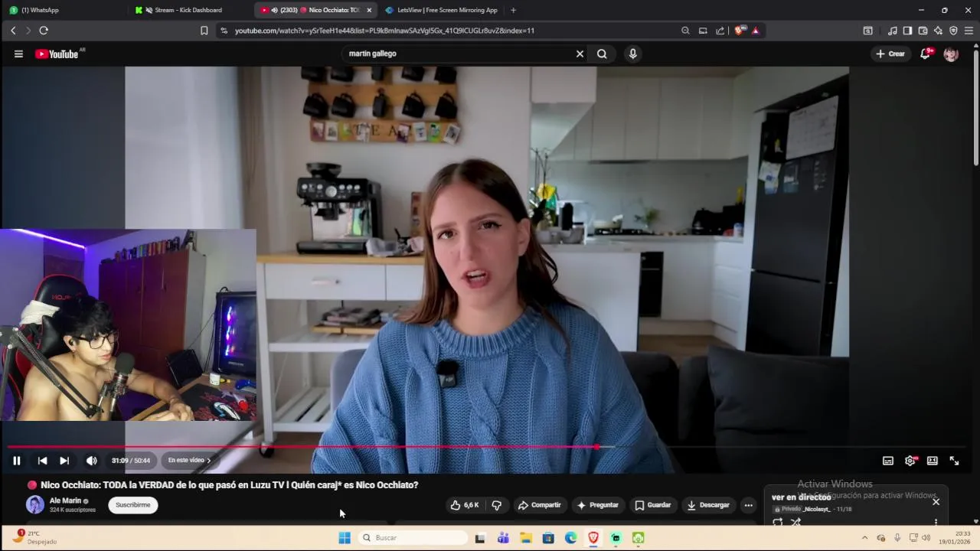Image resolution: width=980 pixels, height=551 pixels.
Task: Dislike the video with thumbs down
Action: click(x=497, y=505)
